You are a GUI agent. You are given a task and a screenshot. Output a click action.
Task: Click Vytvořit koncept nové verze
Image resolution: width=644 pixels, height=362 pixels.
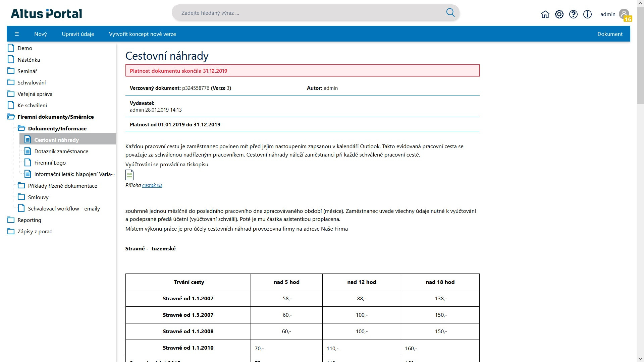143,34
